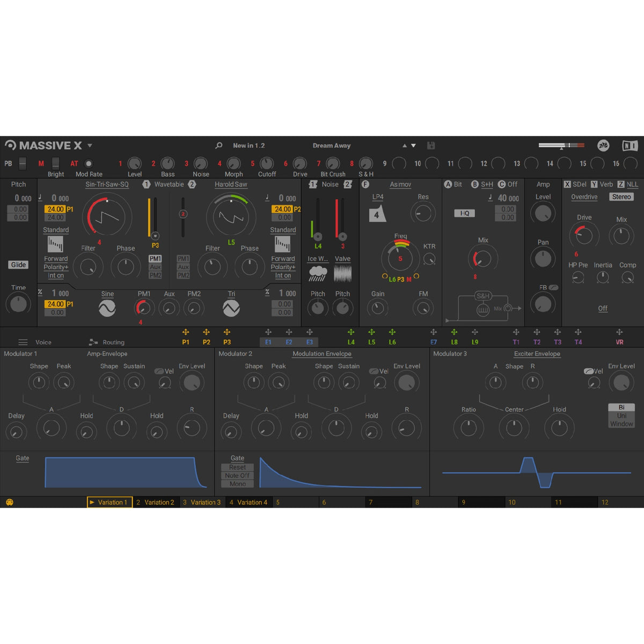Click the L4 modulation drag-arrows icon
The height and width of the screenshot is (644, 644).
(351, 332)
